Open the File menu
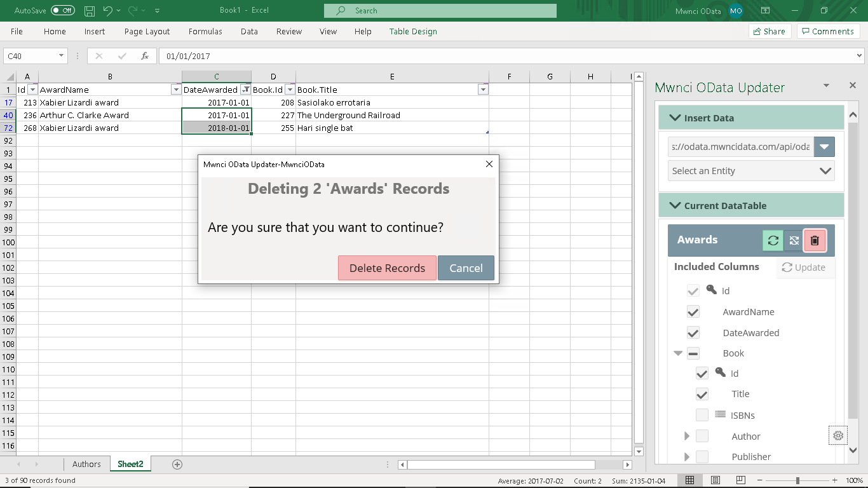 (17, 31)
